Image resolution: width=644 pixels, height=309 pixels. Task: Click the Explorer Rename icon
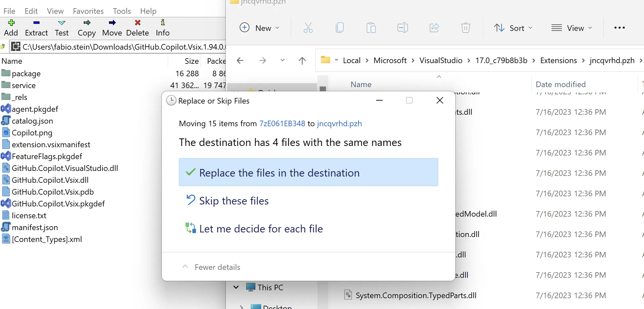click(x=402, y=28)
